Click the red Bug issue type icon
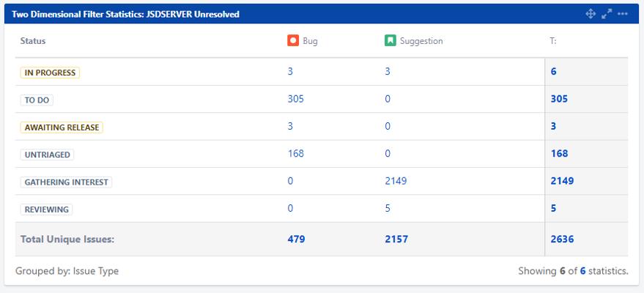This screenshot has height=293, width=644. (293, 40)
